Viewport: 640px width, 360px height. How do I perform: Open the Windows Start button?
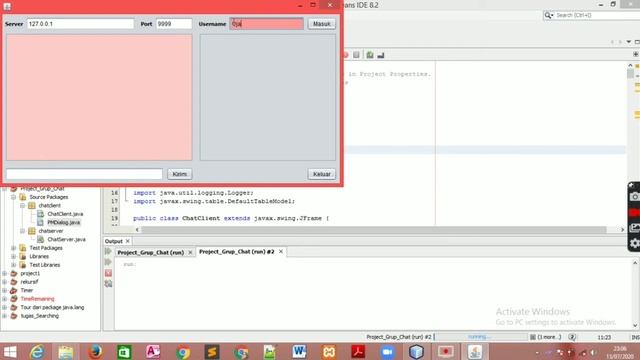(x=10, y=352)
